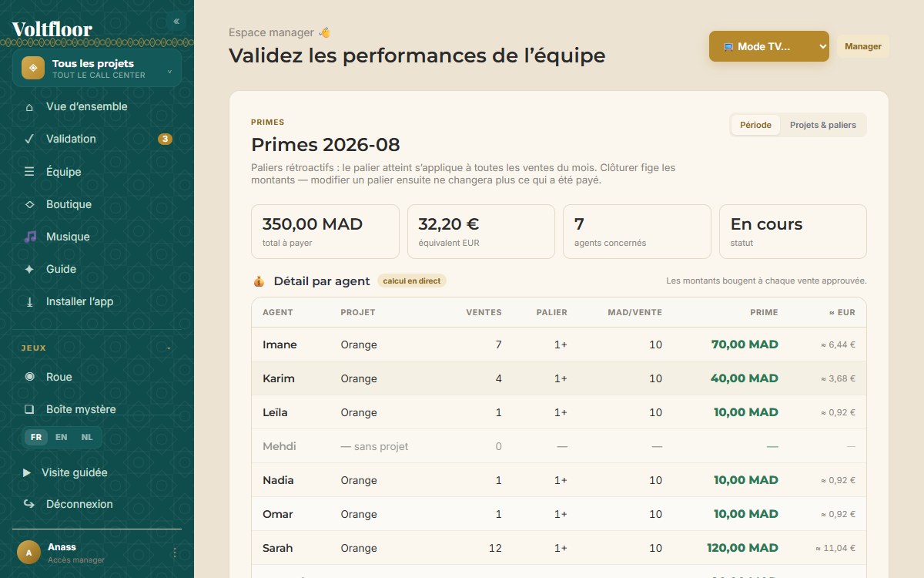Open the Boutique page
Screen dimensions: 924x578
97,204
